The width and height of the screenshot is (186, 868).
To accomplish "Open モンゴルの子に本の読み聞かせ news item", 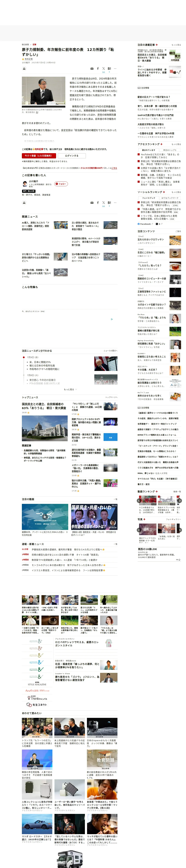I will pyautogui.click(x=68, y=565).
